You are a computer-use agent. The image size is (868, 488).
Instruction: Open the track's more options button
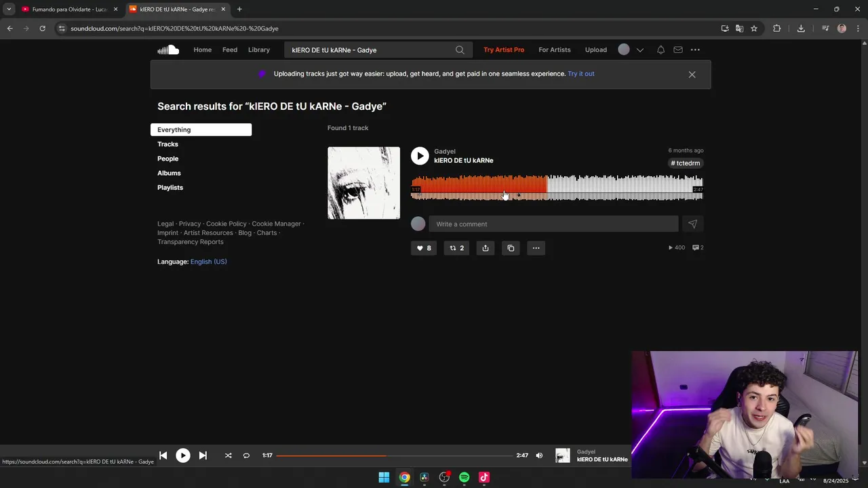click(x=536, y=248)
